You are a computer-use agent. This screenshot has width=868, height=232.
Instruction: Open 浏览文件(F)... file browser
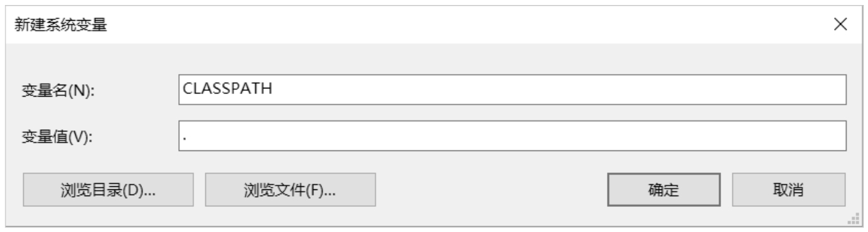click(290, 191)
